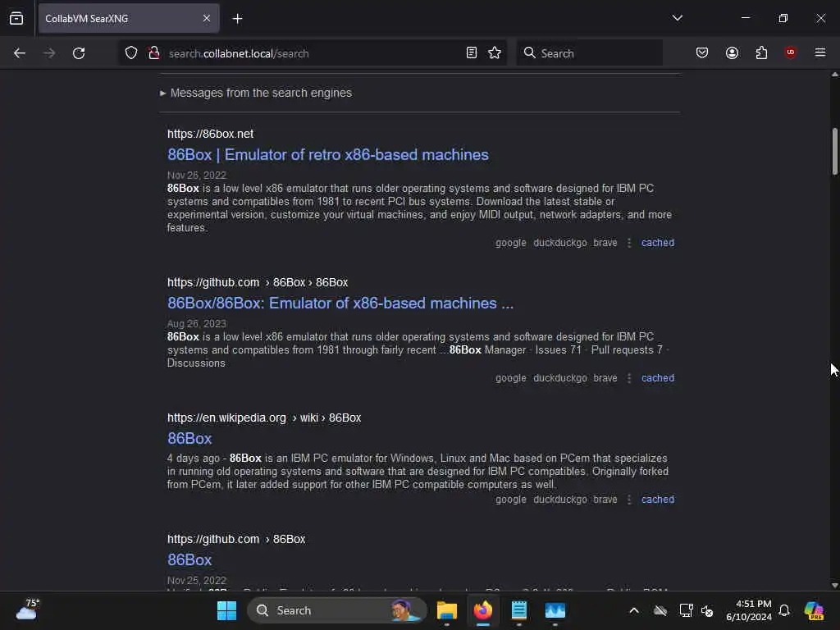Image resolution: width=840 pixels, height=630 pixels.
Task: Open Save to Pocket icon
Action: (x=702, y=52)
